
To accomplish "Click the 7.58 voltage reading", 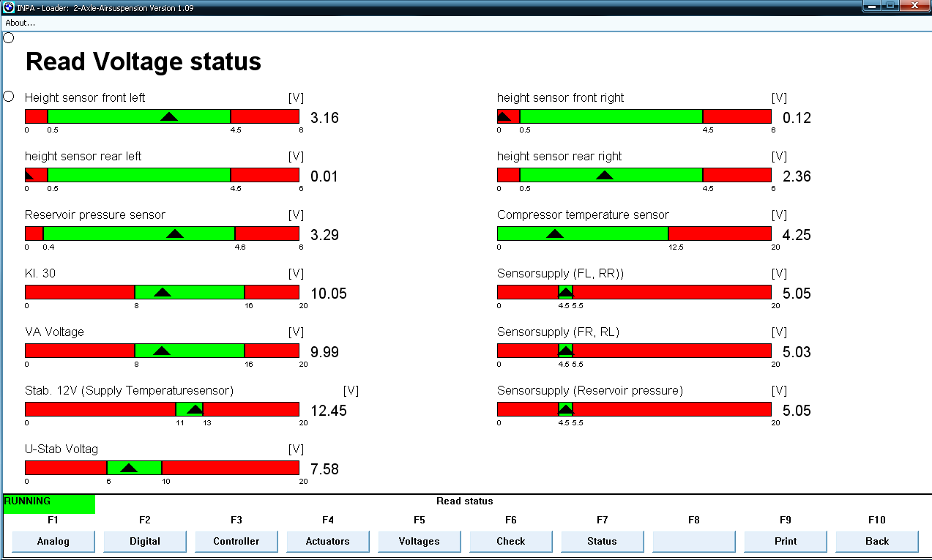I will tap(325, 469).
